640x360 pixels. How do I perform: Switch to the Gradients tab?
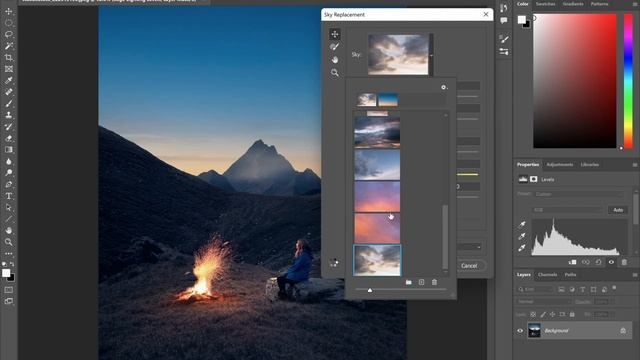click(573, 4)
